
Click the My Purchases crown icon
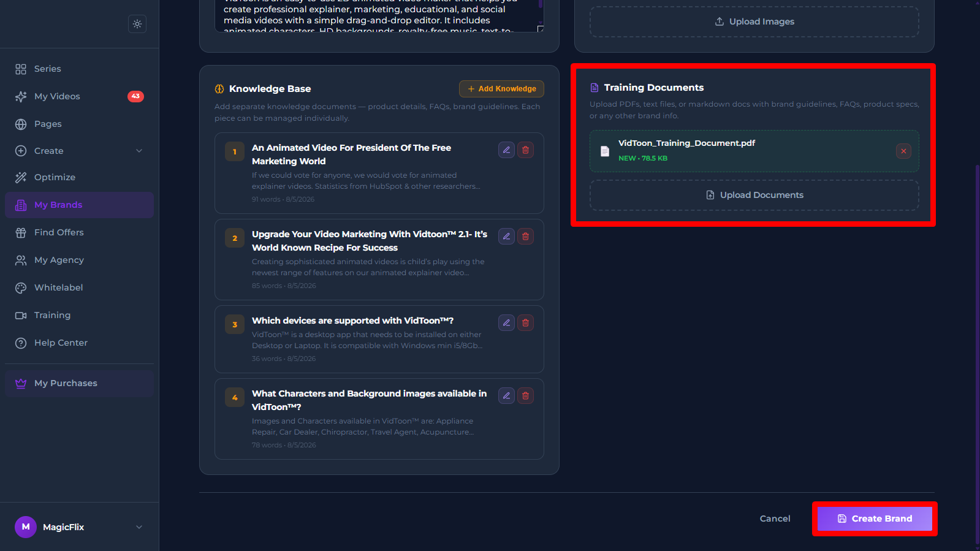pyautogui.click(x=21, y=383)
